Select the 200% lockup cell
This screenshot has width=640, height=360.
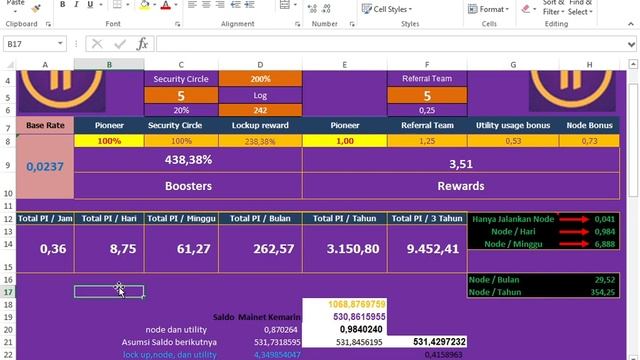260,79
